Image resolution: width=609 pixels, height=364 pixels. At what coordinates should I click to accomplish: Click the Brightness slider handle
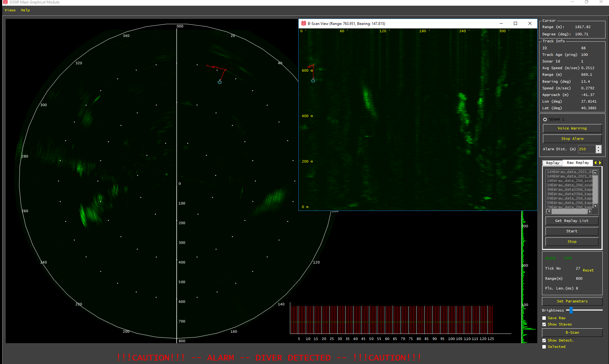[x=571, y=310]
